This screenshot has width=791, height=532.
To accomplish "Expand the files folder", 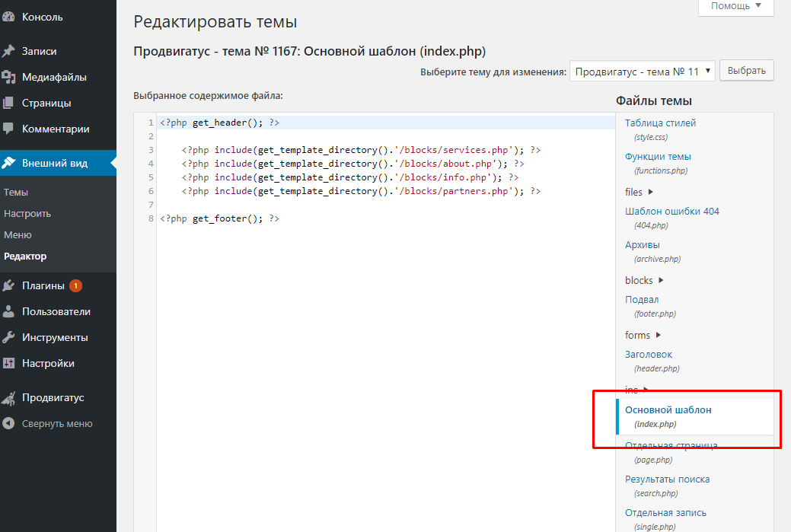I will pyautogui.click(x=639, y=192).
